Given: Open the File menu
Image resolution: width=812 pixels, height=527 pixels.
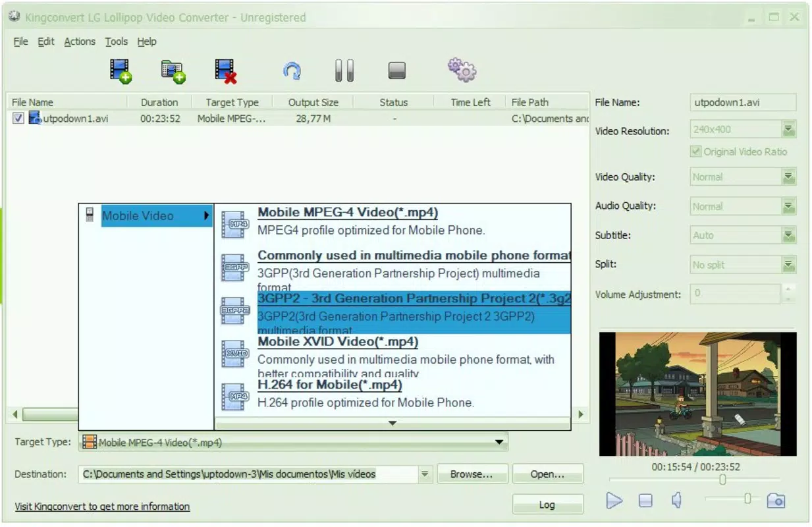Looking at the screenshot, I should tap(20, 42).
